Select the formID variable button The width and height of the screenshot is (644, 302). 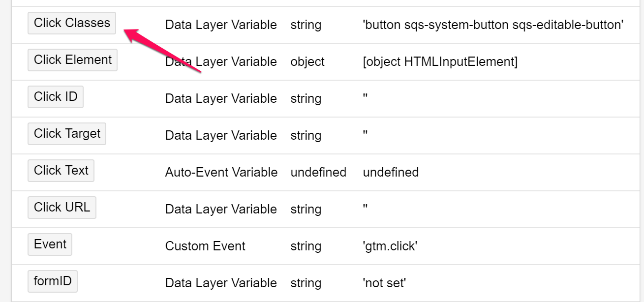(x=53, y=281)
